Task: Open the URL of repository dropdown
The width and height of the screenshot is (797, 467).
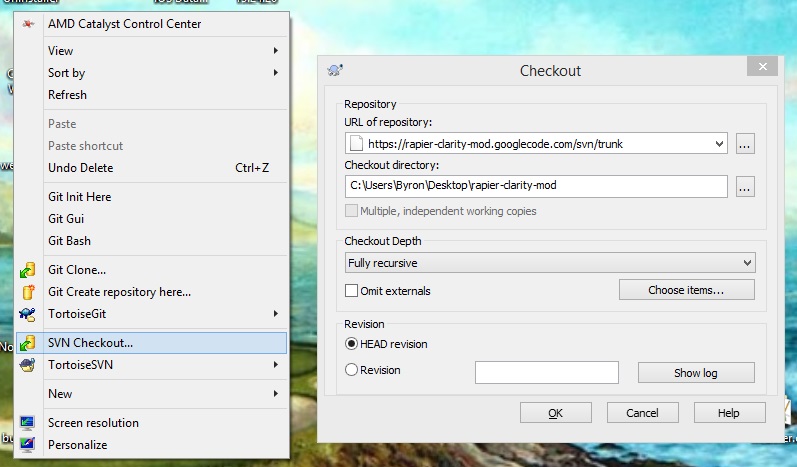Action: [719, 144]
